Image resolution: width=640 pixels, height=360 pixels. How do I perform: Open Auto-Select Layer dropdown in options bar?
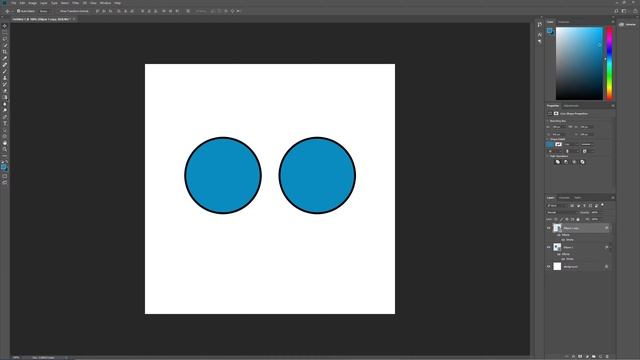click(44, 11)
